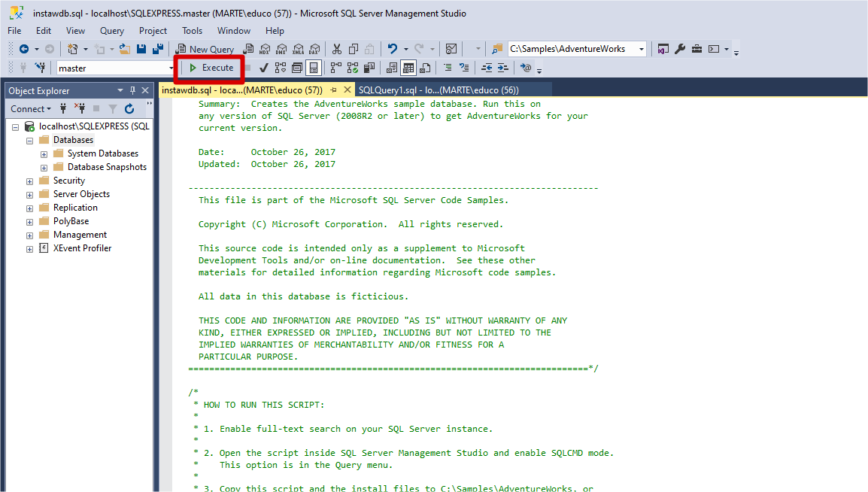Open the Project menu
This screenshot has width=868, height=492.
(x=153, y=30)
